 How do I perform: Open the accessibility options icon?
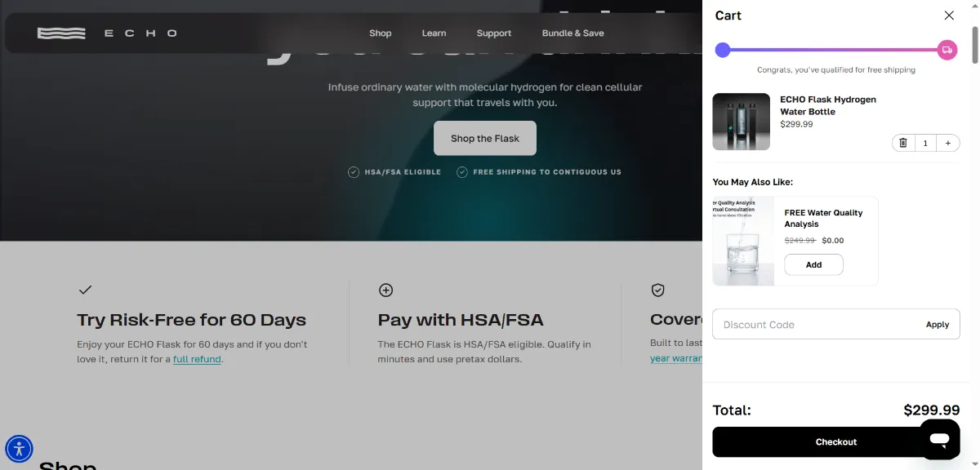coord(19,448)
